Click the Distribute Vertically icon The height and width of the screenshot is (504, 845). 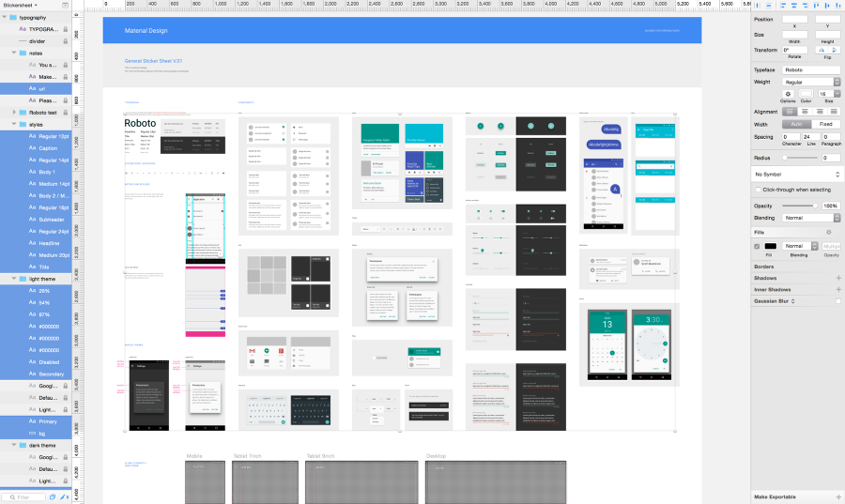(x=768, y=6)
